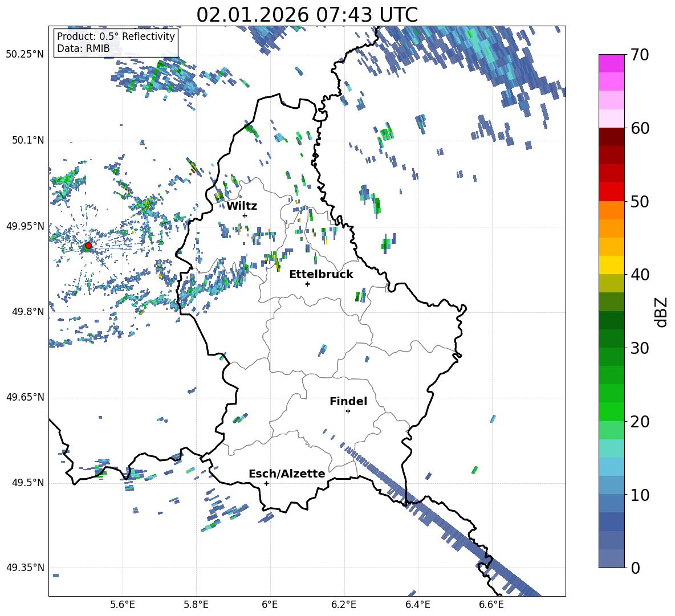Click the timestamp title 02.01.2026 07:43 UTC
This screenshot has height=616, width=675.
coord(307,15)
